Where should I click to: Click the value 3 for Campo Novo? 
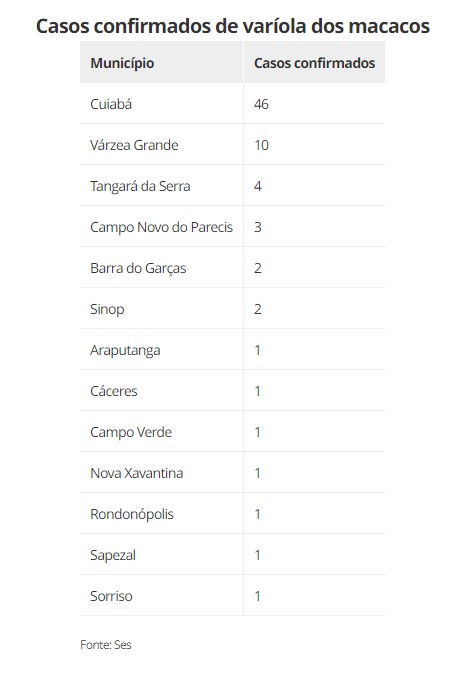258,227
